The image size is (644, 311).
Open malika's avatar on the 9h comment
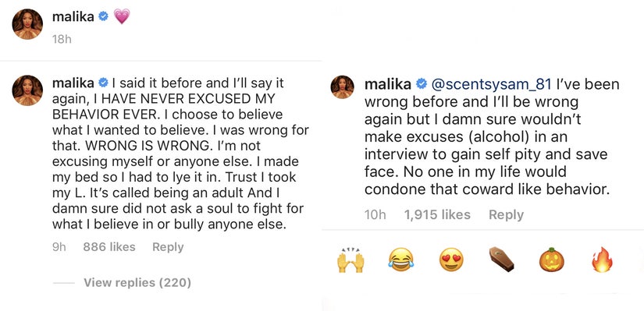click(27, 90)
